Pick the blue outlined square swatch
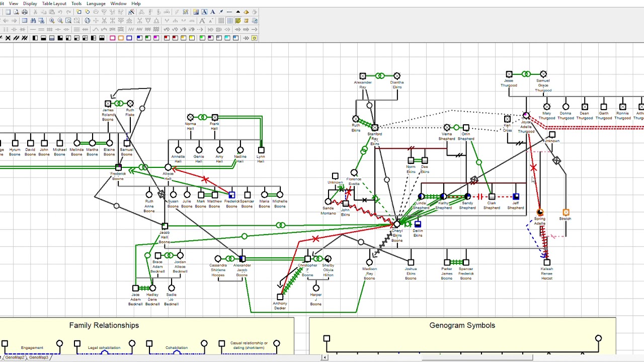This screenshot has height=362, width=644. pos(129,38)
